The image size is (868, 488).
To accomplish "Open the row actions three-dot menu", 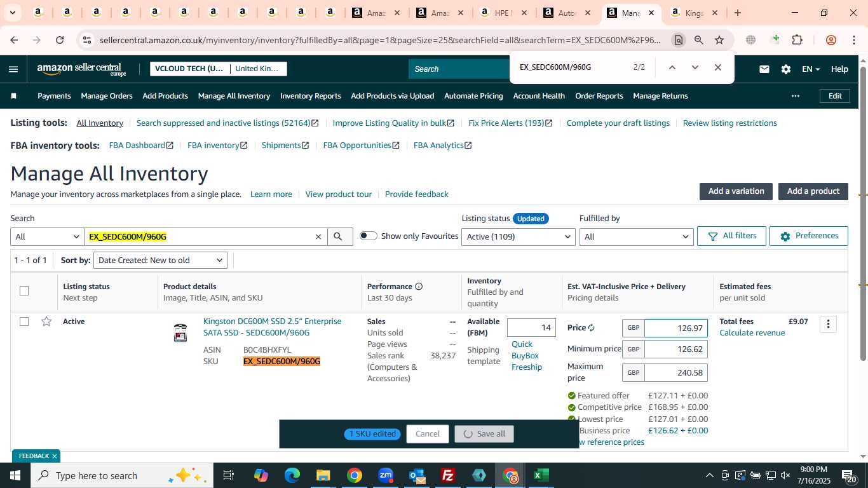I will 828,324.
